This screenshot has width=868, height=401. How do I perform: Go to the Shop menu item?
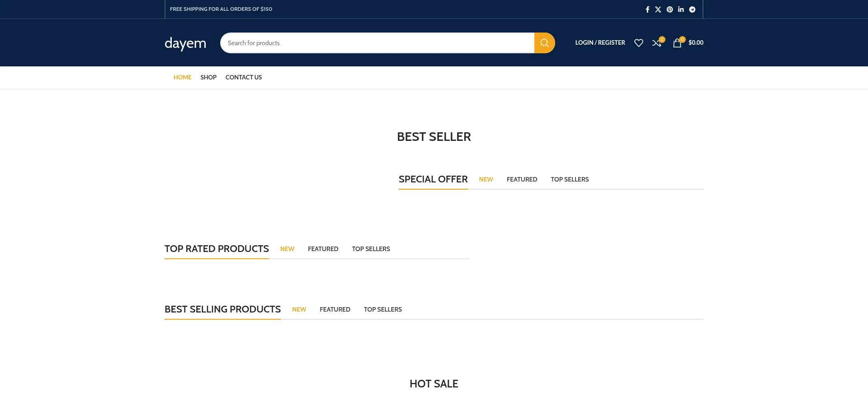(208, 77)
